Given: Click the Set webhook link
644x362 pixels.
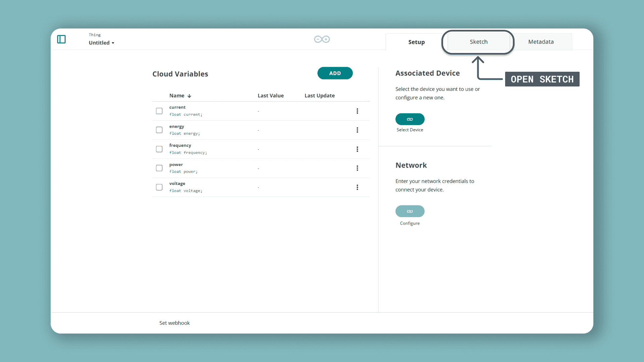Looking at the screenshot, I should 174,323.
